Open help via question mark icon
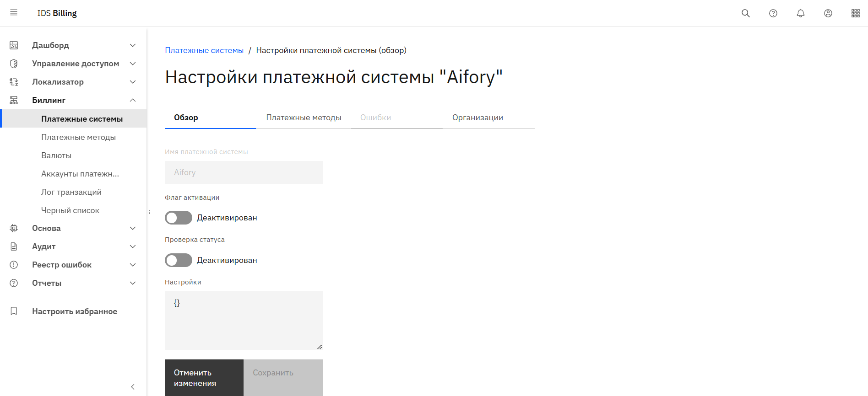The image size is (868, 396). pos(773,13)
